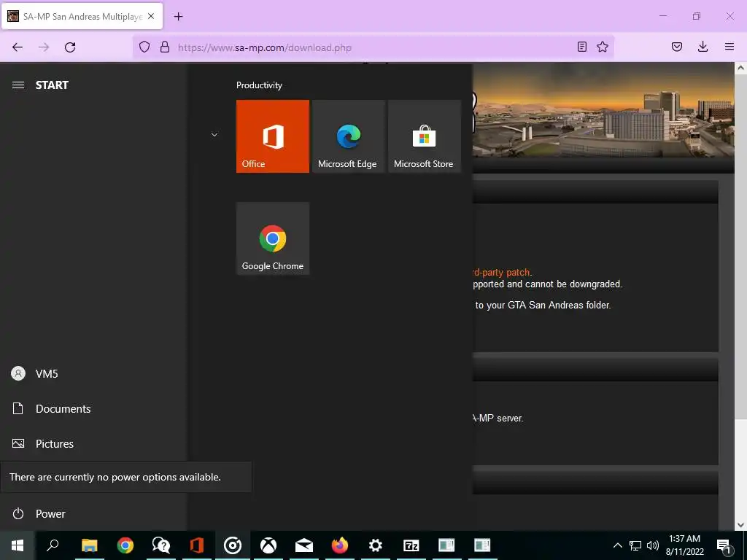Open the clock showing 1:37 AM
The height and width of the screenshot is (560, 747).
(684, 545)
